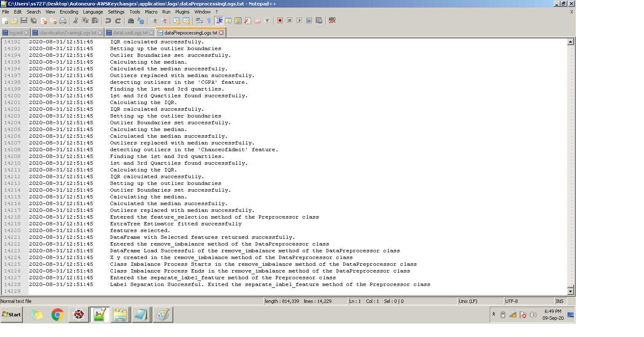The image size is (644, 337).
Task: Open the Folder as Workspace icon
Action: click(258, 21)
